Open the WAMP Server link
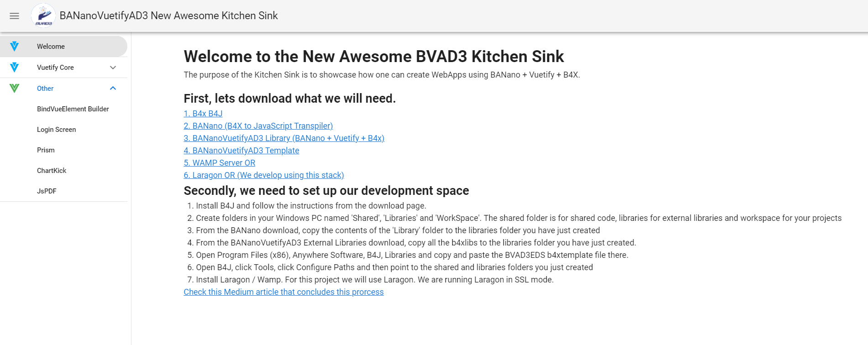The width and height of the screenshot is (868, 345). 220,163
